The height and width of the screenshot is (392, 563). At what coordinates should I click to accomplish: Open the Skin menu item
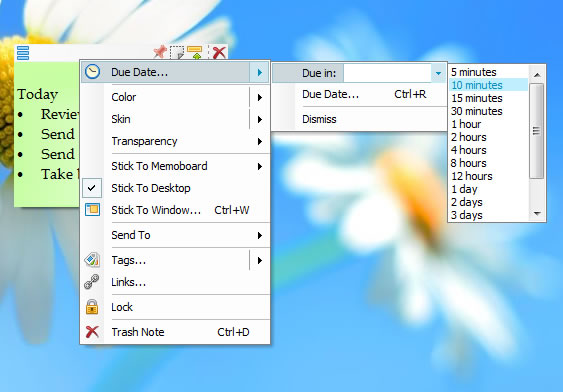pyautogui.click(x=175, y=119)
